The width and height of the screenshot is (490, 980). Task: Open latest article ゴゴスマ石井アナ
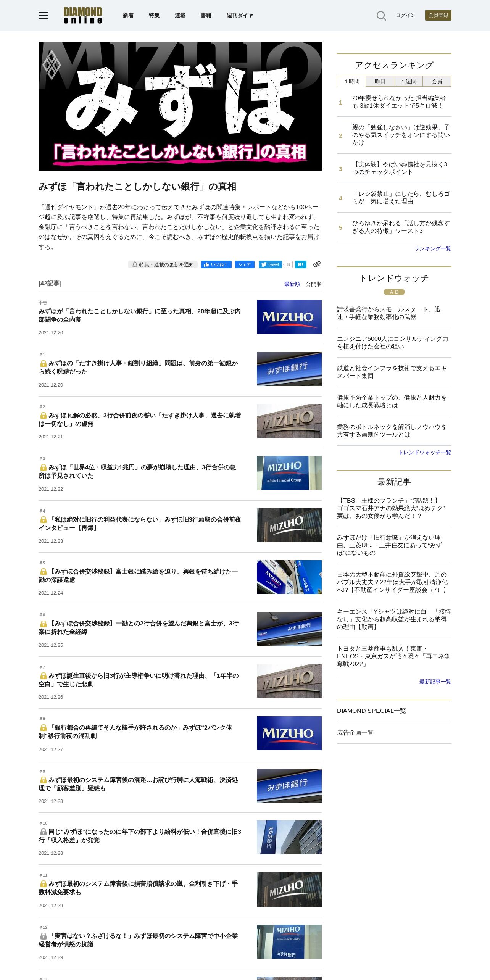pyautogui.click(x=391, y=508)
